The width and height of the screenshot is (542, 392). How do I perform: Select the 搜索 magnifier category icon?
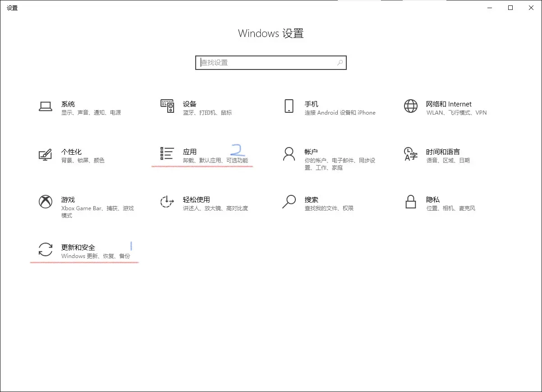click(289, 202)
